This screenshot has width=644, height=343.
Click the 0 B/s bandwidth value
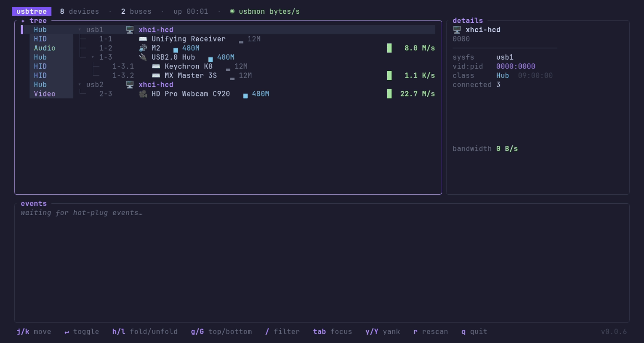coord(507,149)
